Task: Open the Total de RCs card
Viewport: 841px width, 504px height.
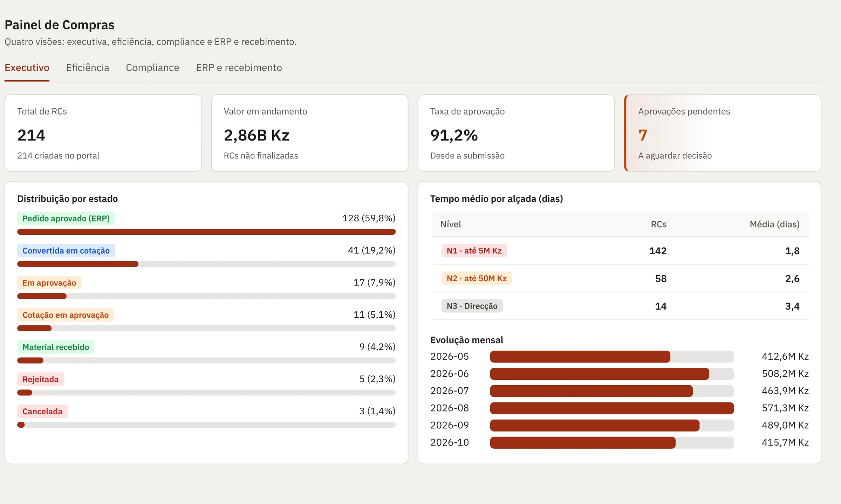Action: tap(103, 133)
